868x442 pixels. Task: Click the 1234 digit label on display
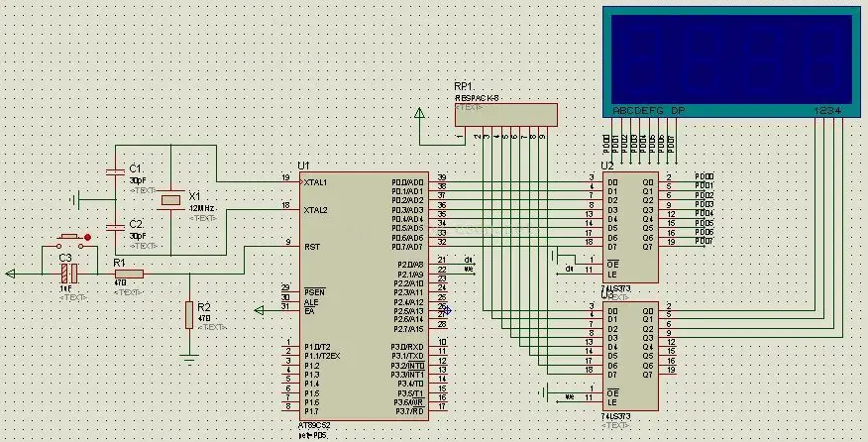coord(828,111)
